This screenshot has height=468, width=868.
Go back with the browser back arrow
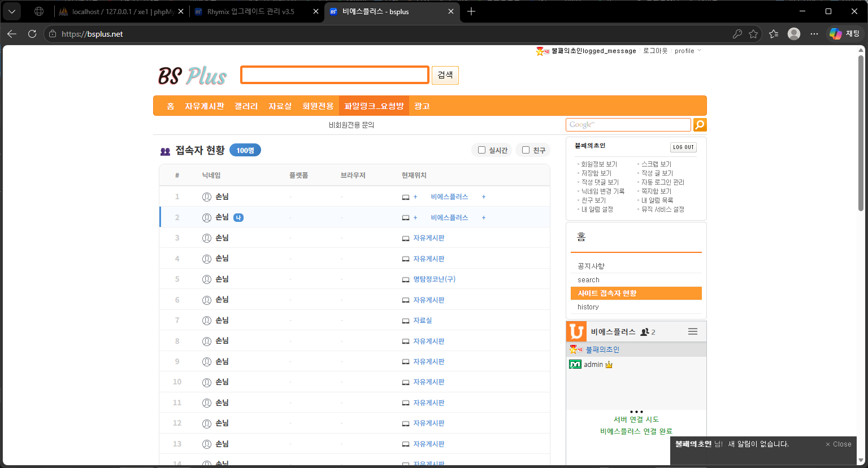tap(12, 34)
